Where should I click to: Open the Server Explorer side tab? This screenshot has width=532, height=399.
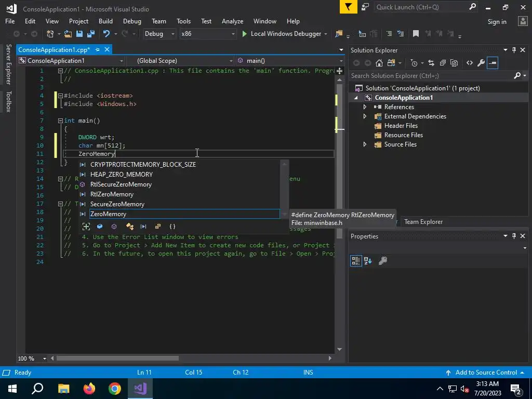point(8,64)
